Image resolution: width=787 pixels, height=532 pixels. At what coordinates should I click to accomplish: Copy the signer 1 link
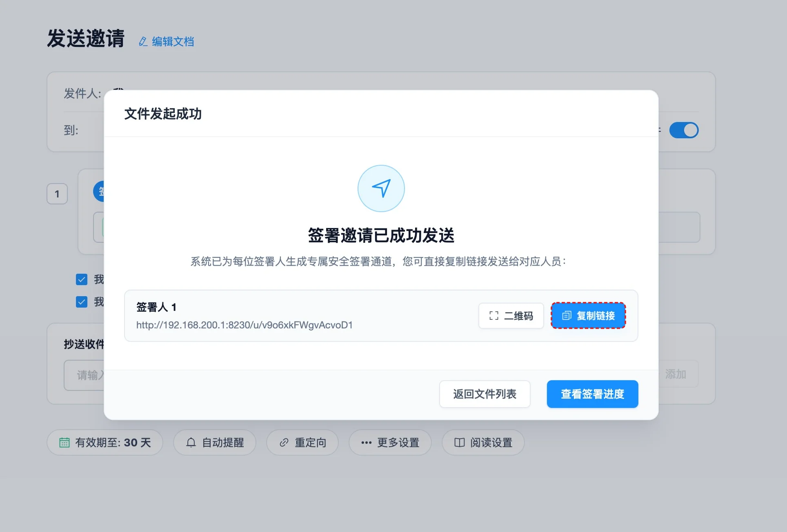tap(588, 315)
